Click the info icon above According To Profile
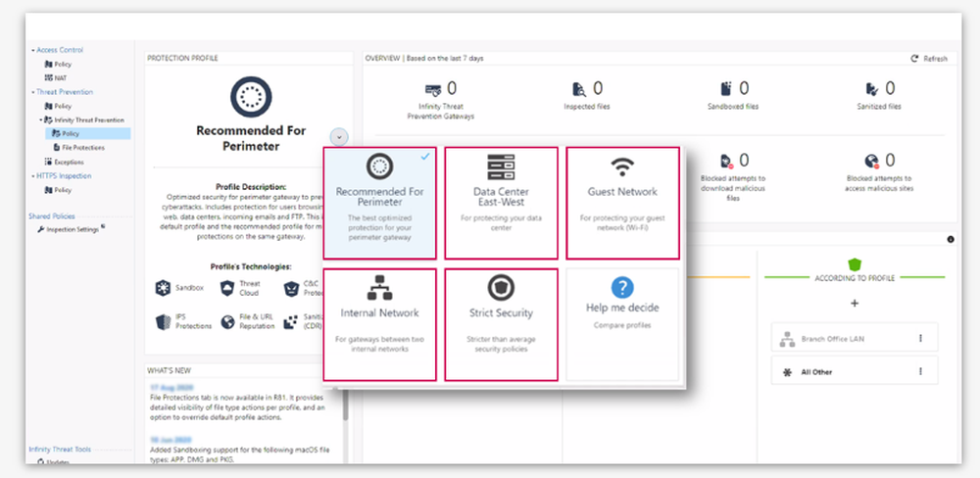 (951, 239)
